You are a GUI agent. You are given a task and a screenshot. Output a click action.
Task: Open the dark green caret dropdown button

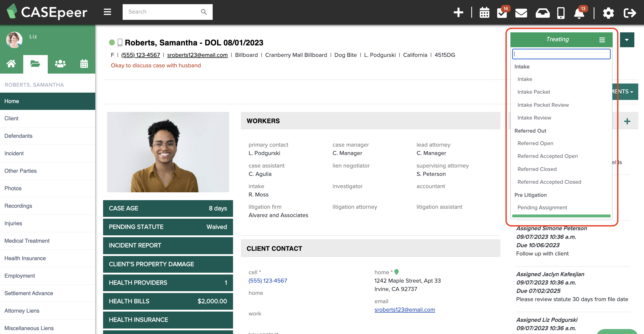click(x=627, y=40)
